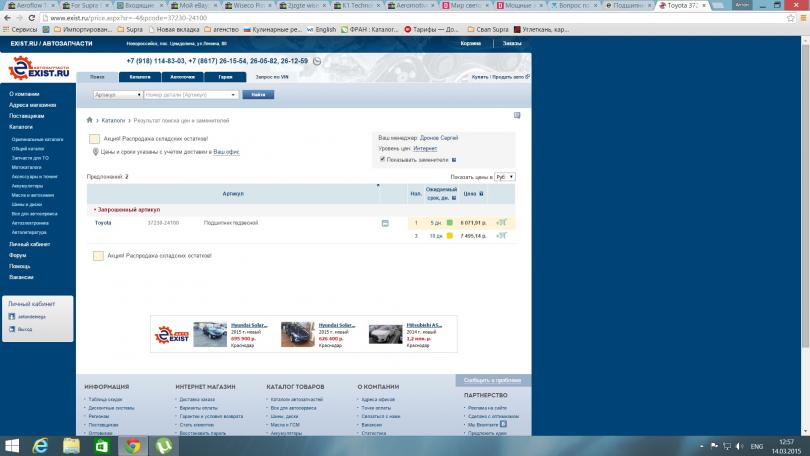Open Internet Explorer from taskbar
Viewport: 810px width, 456px height.
coord(40,446)
